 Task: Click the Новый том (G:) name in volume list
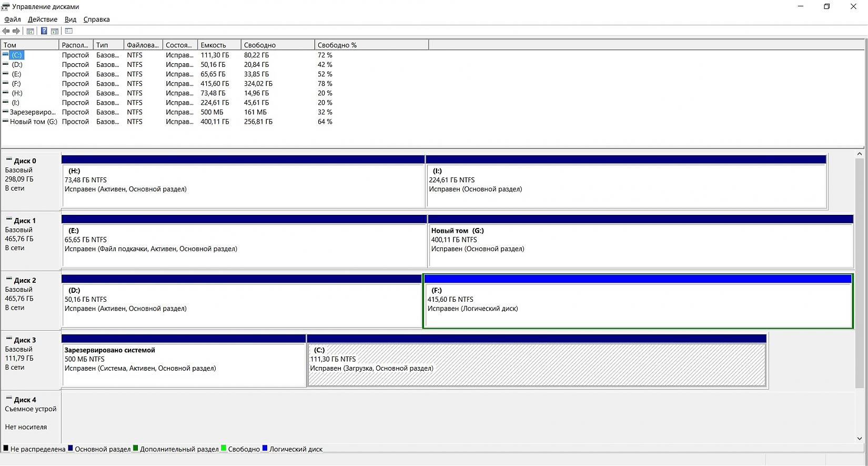(x=34, y=121)
